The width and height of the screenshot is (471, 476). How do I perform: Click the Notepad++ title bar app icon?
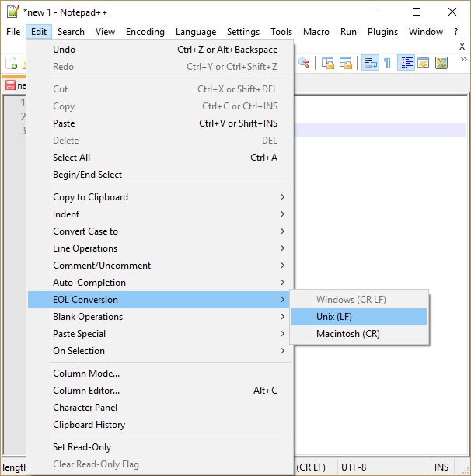(12, 12)
